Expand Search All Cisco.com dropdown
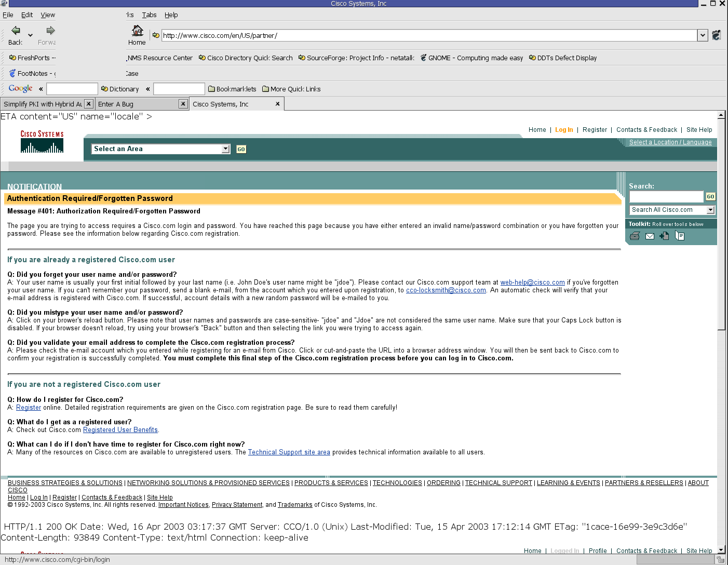This screenshot has width=728, height=565. pos(711,210)
